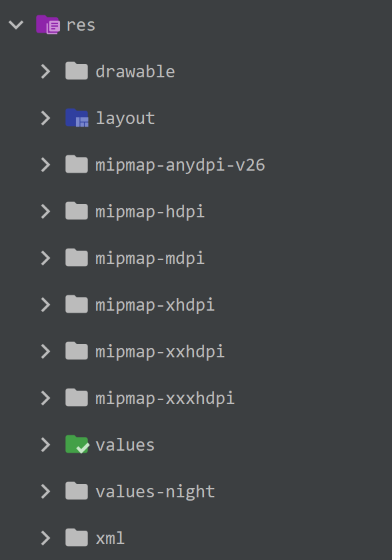Click the mipmap-anydpi-v26 folder icon

point(77,164)
